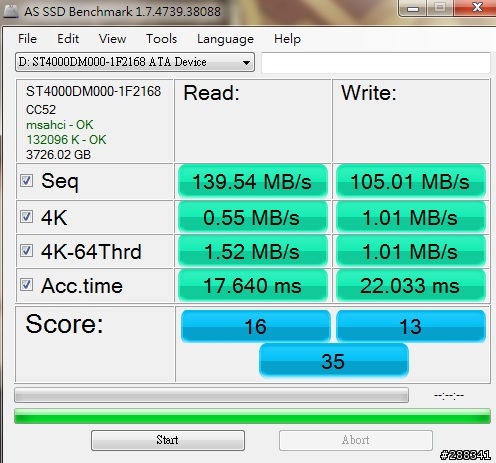
Task: Click the total score 35
Action: [x=334, y=361]
